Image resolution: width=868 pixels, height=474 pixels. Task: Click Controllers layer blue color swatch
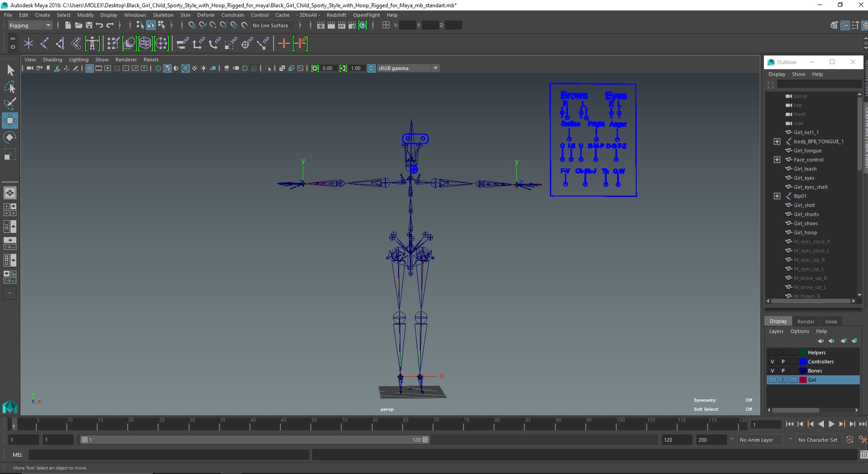[803, 362]
